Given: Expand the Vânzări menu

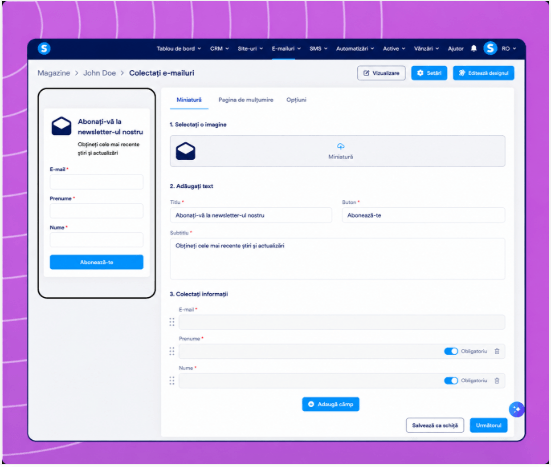Looking at the screenshot, I should tap(426, 48).
